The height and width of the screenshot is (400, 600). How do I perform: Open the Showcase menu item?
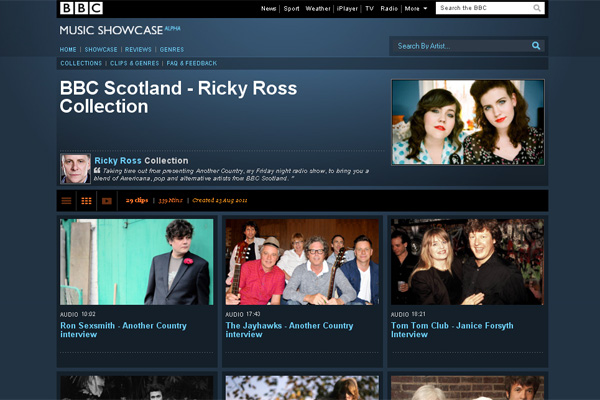tap(101, 49)
